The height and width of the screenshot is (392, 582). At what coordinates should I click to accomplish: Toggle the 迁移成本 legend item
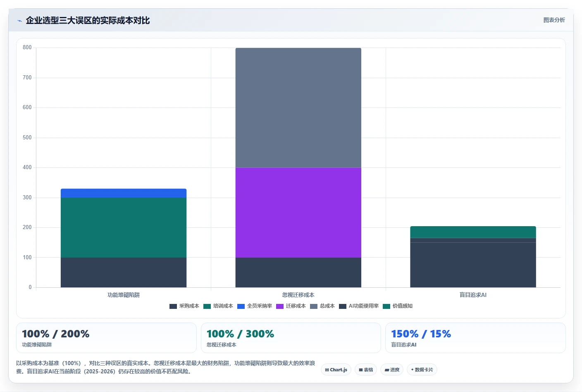coord(291,306)
